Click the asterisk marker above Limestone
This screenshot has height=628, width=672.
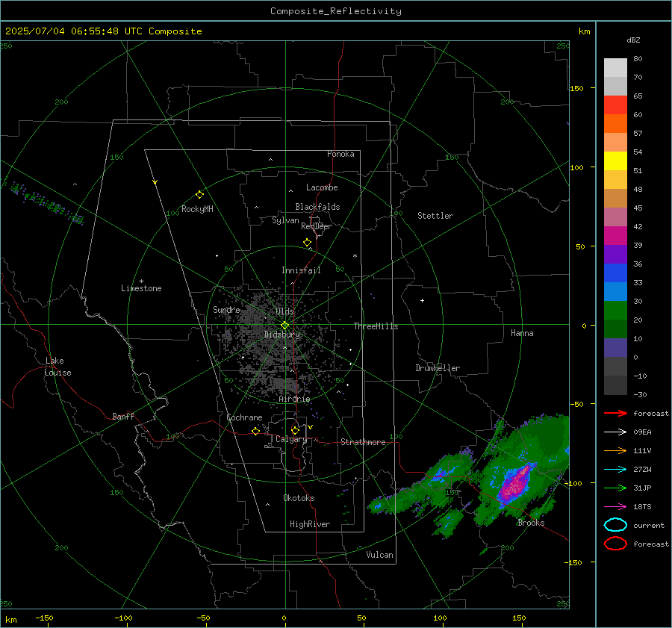tap(141, 282)
